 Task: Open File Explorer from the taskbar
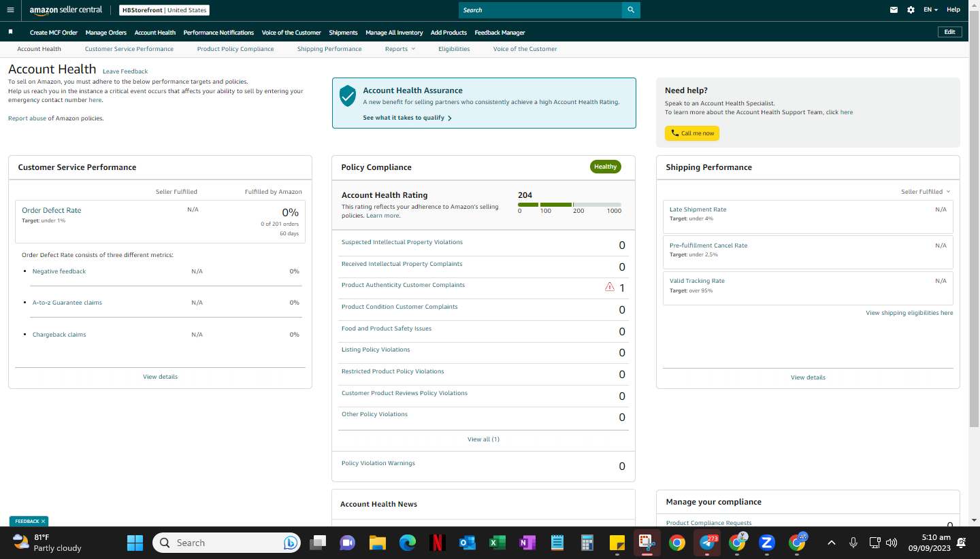(378, 543)
